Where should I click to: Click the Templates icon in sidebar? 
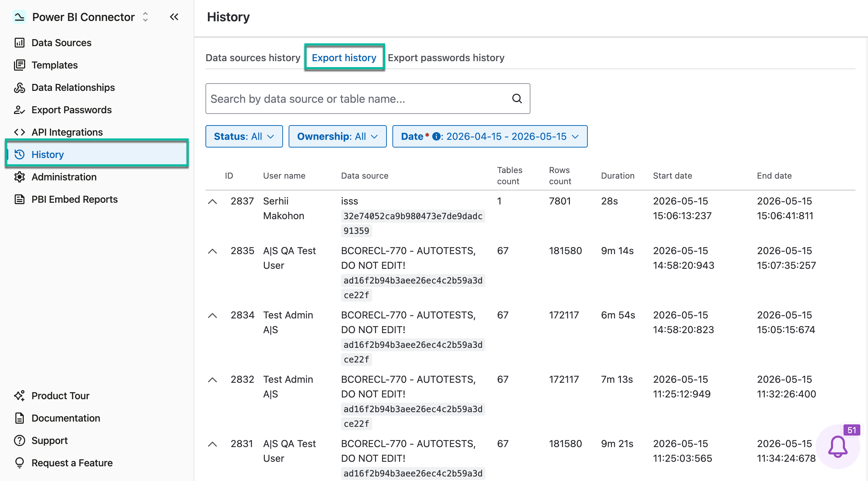[x=20, y=65]
